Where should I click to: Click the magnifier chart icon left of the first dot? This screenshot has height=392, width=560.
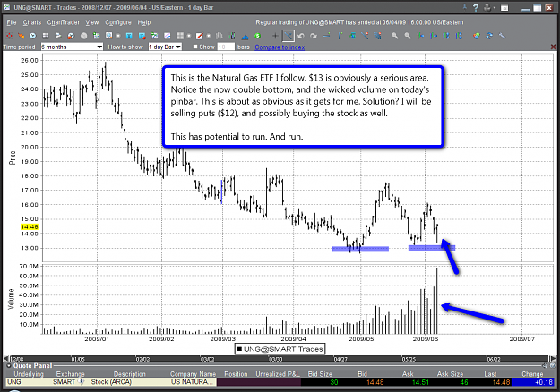[x=108, y=35]
